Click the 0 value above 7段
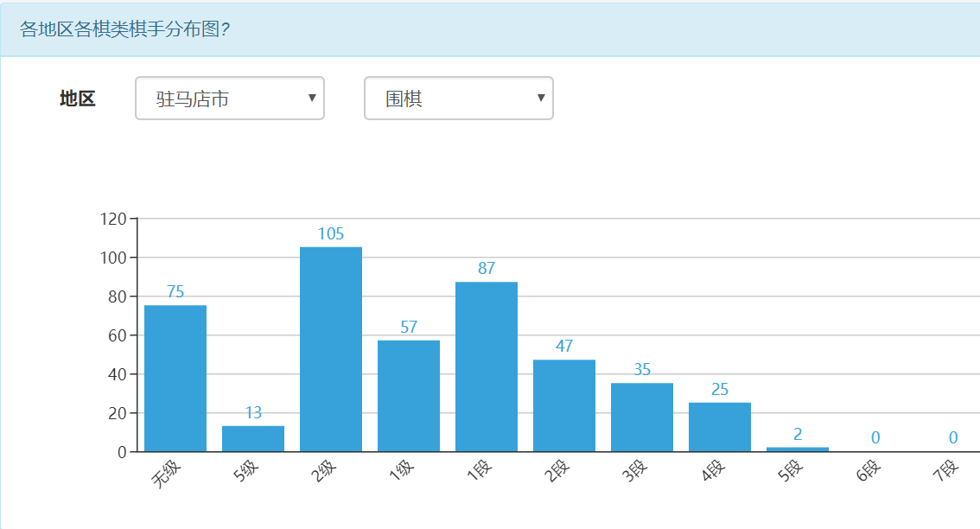Image resolution: width=980 pixels, height=529 pixels. [x=953, y=438]
